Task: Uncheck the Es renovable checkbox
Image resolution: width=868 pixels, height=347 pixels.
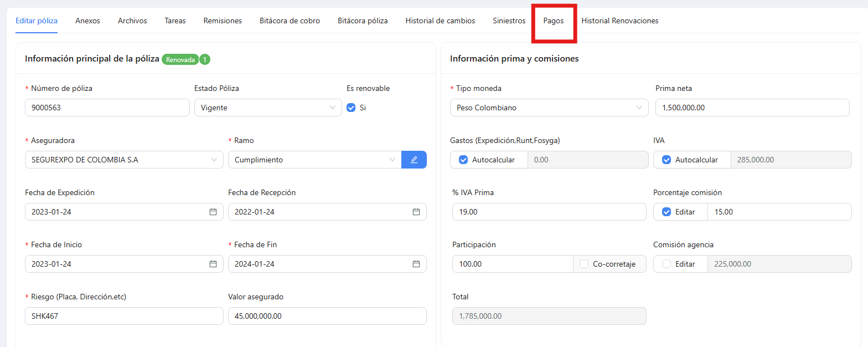Action: [351, 108]
